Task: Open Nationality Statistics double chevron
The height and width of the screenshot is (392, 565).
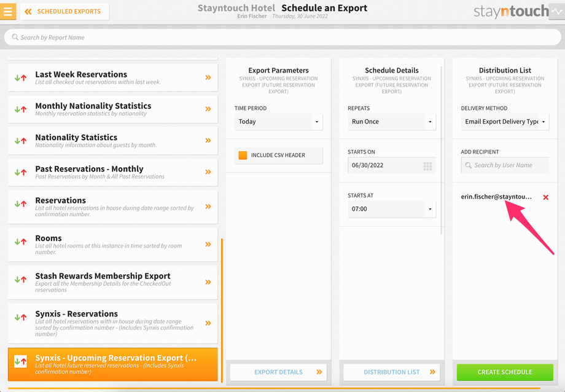Action: 208,140
